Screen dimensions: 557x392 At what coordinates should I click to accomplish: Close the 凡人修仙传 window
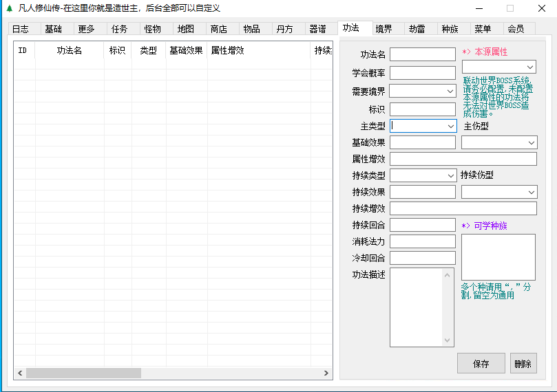pos(541,8)
